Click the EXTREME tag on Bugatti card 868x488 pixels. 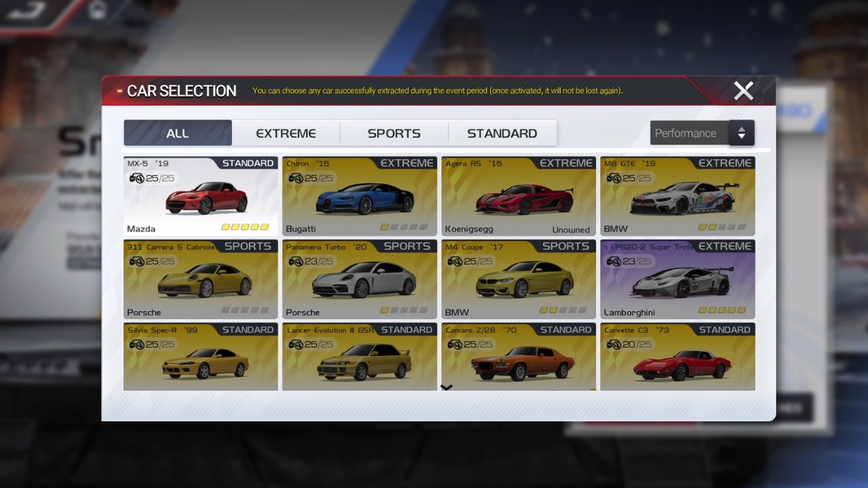pyautogui.click(x=407, y=163)
